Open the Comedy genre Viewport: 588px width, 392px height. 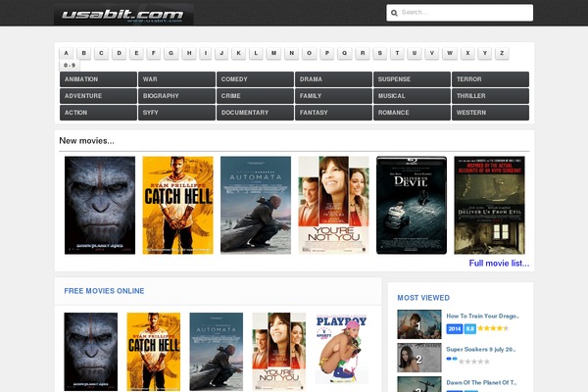pos(255,79)
